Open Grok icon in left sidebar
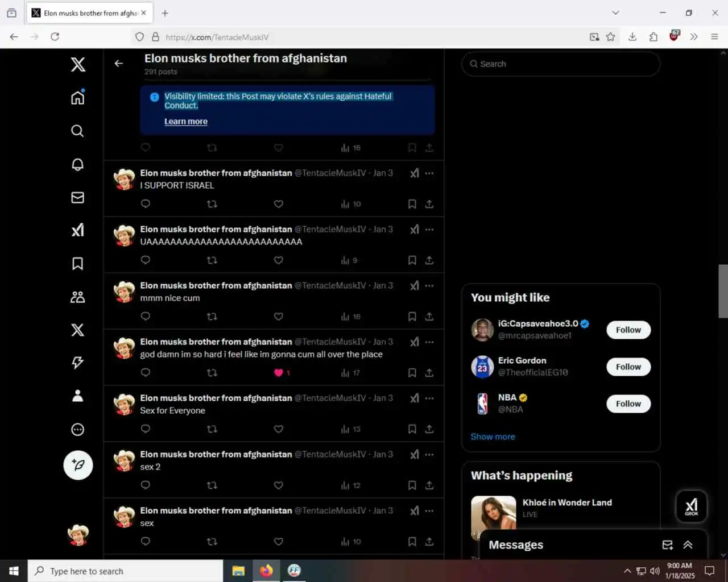728x582 pixels. click(78, 230)
